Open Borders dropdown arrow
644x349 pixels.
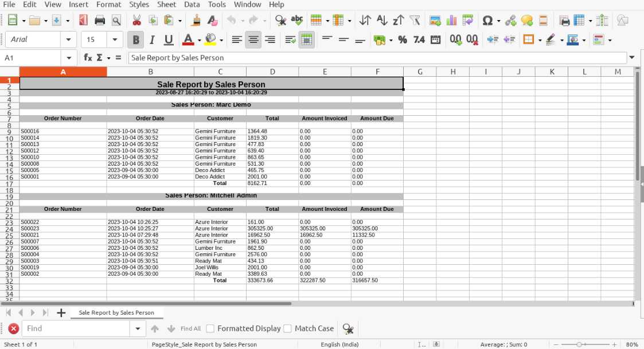coord(540,40)
